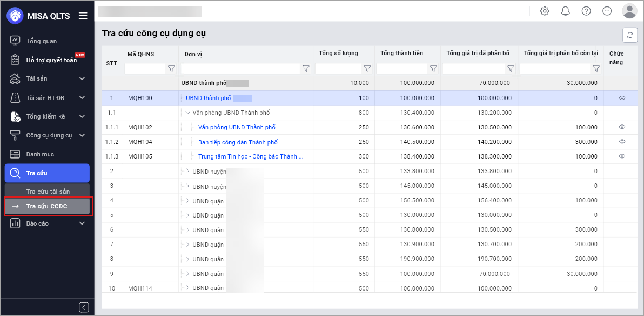
Task: Collapse the sidebar with the bottom arrow icon
Action: [x=84, y=307]
